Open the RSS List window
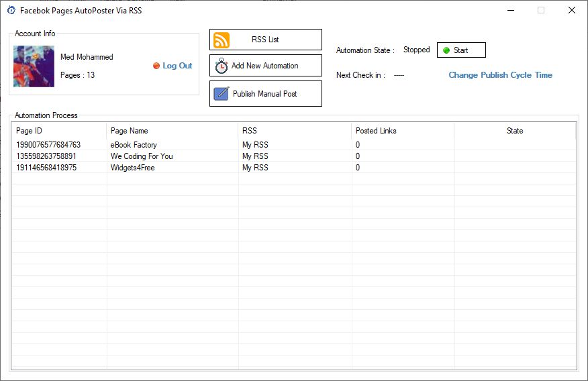 point(266,40)
